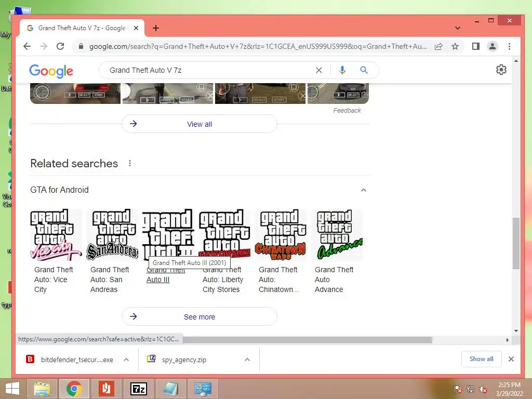Start voice search with microphone
This screenshot has height=399, width=532.
[x=342, y=70]
